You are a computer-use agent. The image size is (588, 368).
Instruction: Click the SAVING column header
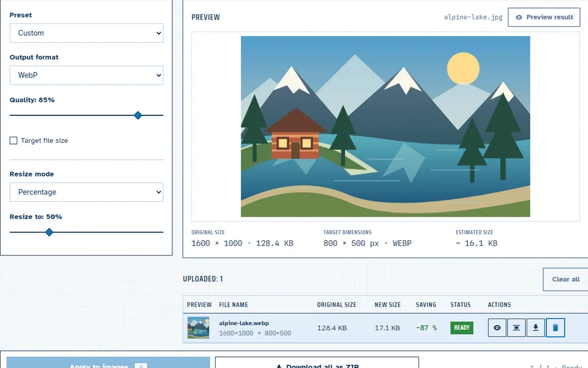point(426,305)
